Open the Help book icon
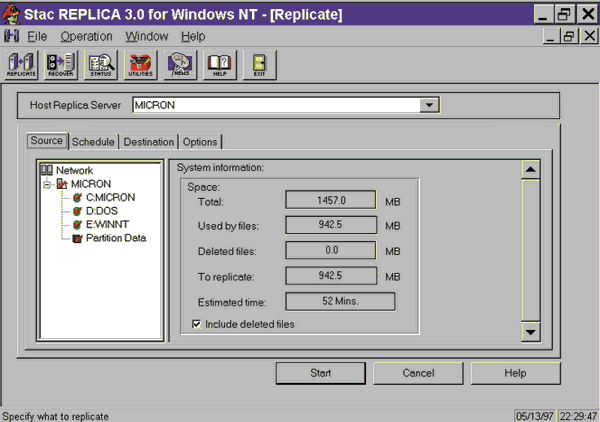This screenshot has width=600, height=422. click(219, 65)
